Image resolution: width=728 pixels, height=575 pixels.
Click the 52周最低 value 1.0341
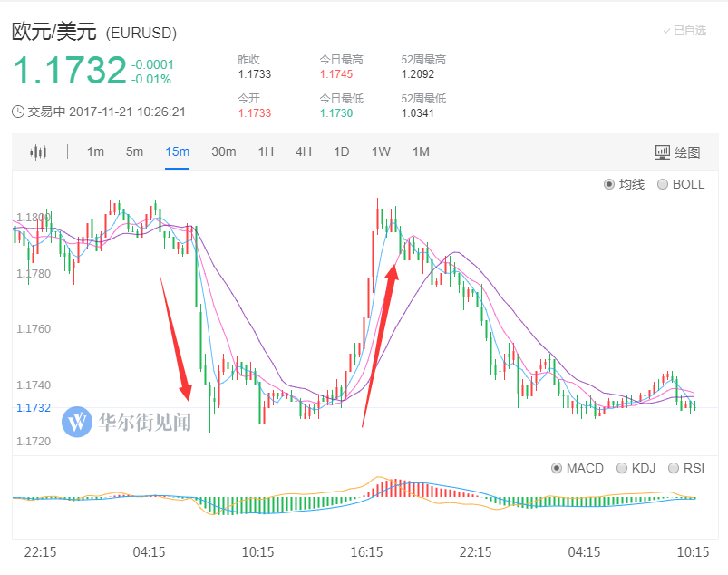click(x=418, y=113)
